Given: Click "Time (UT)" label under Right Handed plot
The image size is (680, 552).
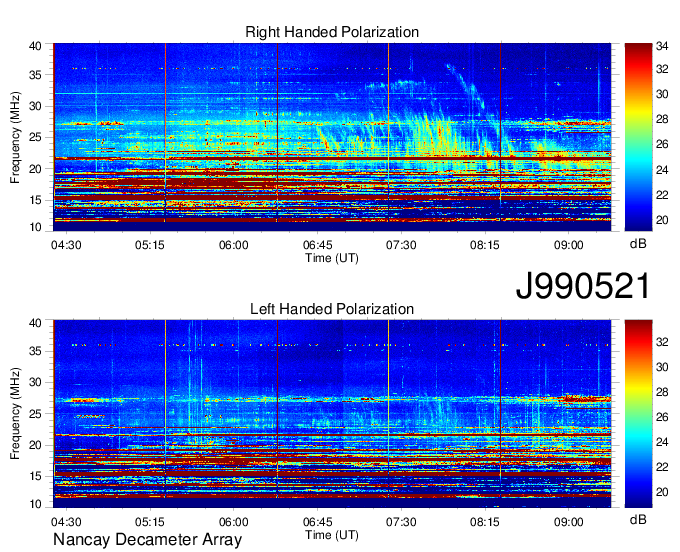Looking at the screenshot, I should (332, 258).
